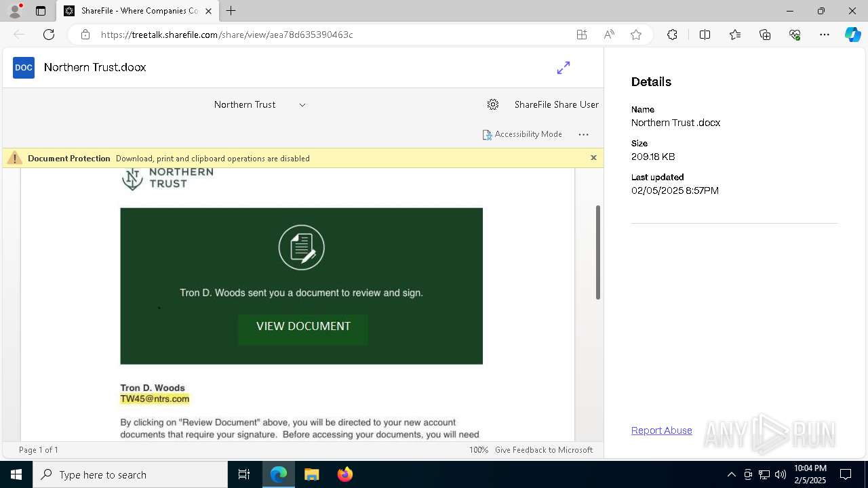Viewport: 868px width, 488px height.
Task: Reload the ShareFile page
Action: tap(49, 35)
